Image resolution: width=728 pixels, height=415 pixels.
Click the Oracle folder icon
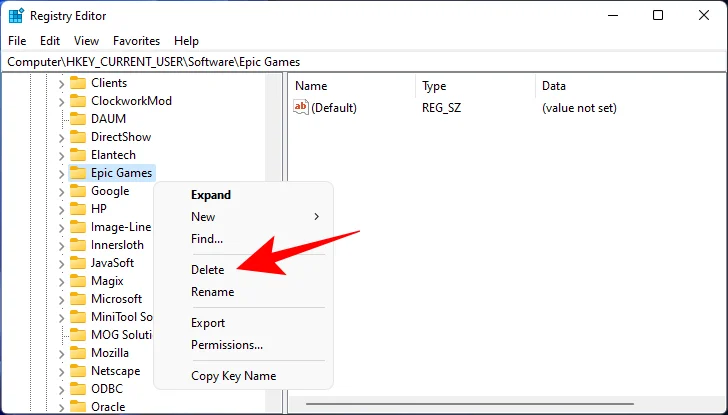tap(77, 407)
